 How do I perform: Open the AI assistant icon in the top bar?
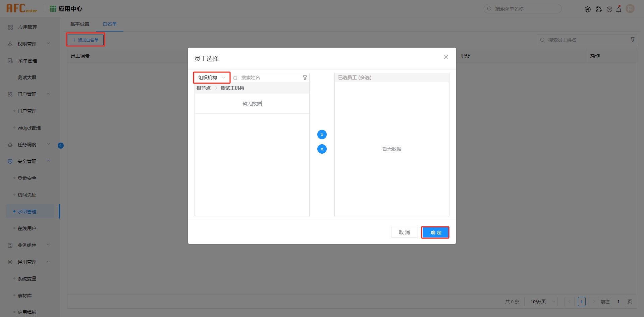tap(588, 9)
